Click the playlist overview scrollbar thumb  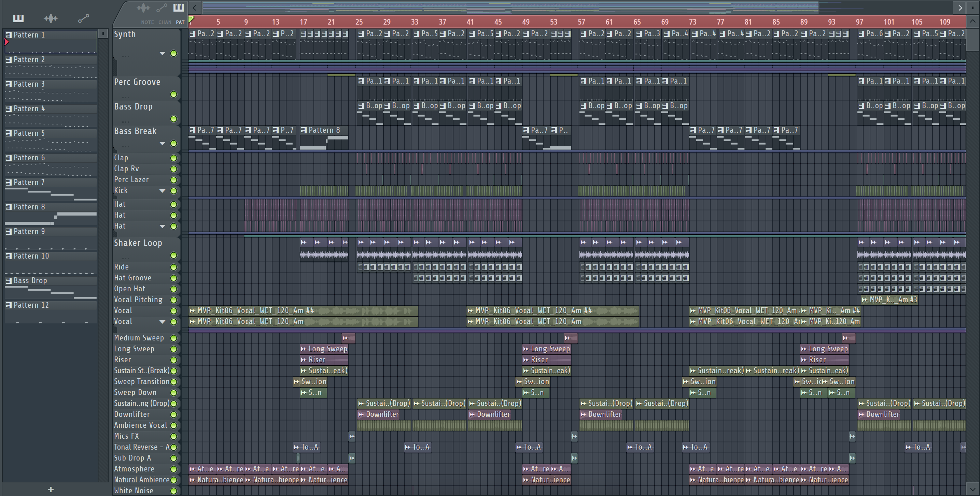pyautogui.click(x=510, y=7)
